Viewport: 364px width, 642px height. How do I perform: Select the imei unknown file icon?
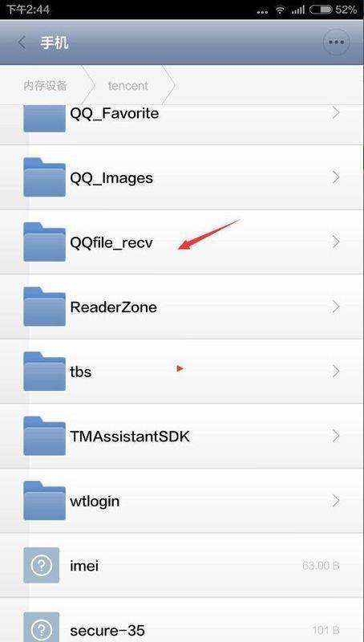point(42,566)
